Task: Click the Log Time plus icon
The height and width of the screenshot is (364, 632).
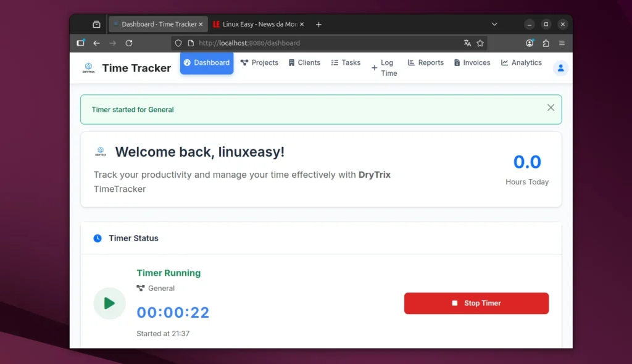Action: 375,67
